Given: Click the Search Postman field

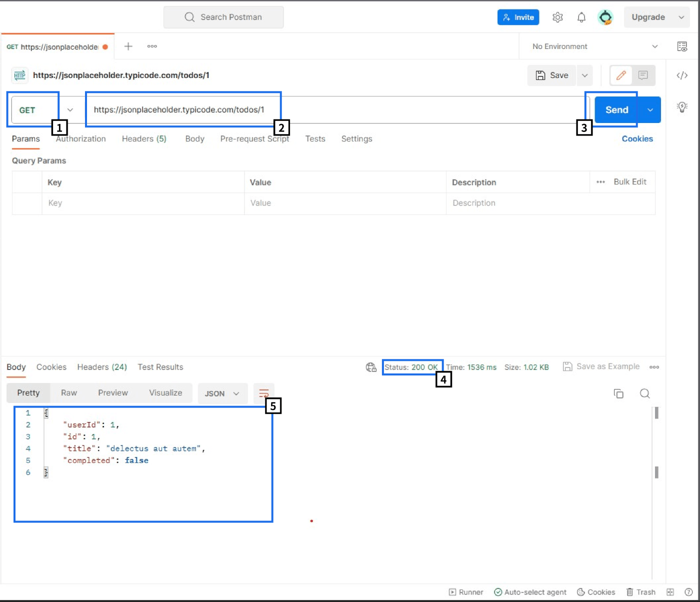Looking at the screenshot, I should 223,17.
